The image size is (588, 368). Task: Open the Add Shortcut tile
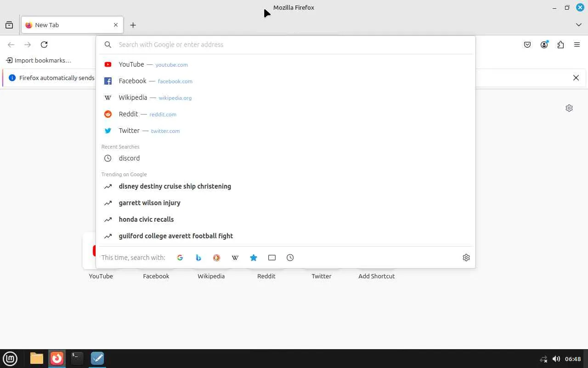point(377,276)
